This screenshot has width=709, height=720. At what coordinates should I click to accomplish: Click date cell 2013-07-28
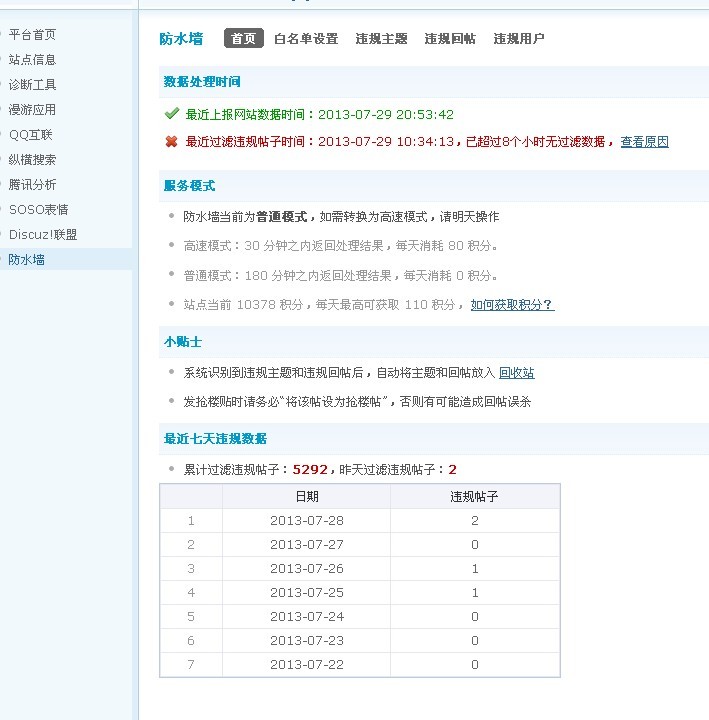[307, 521]
